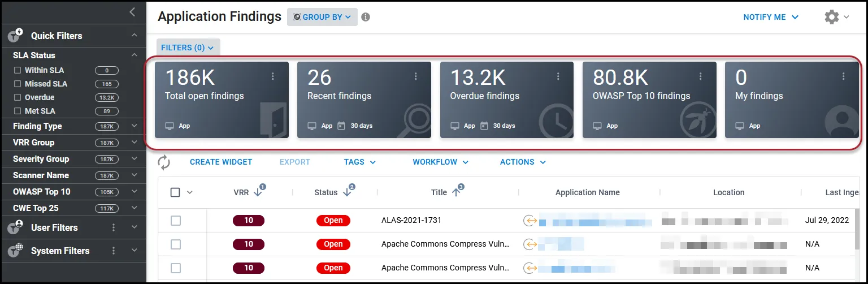Click the System Filters globe funnel icon

pos(15,251)
